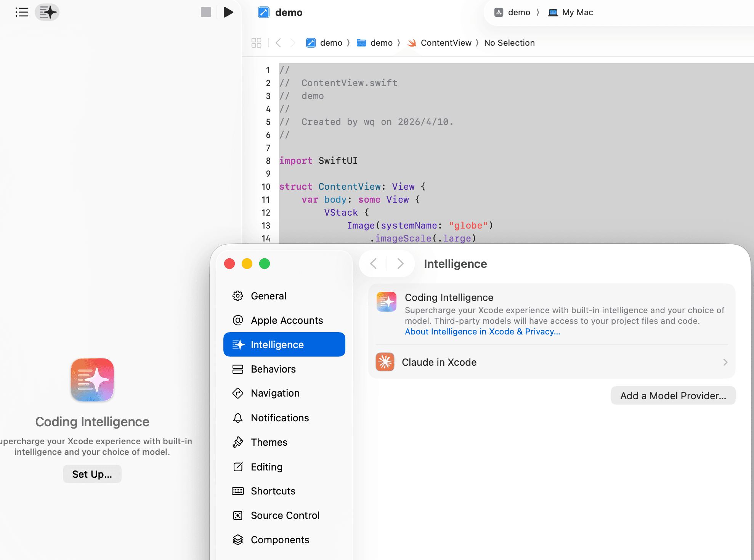Image resolution: width=754 pixels, height=560 pixels.
Task: Click the Claude in Xcode icon
Action: click(385, 362)
